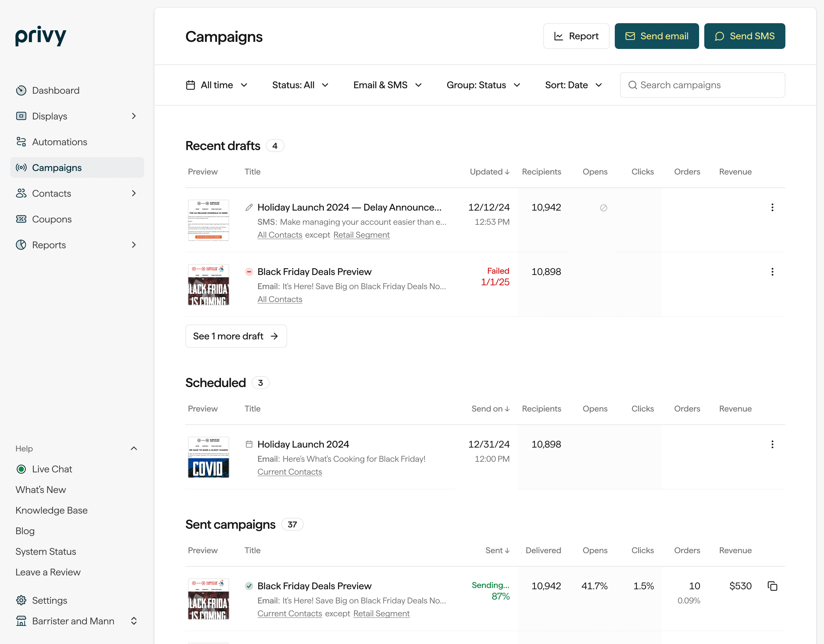This screenshot has height=644, width=824.
Task: Click the Contacts people icon
Action: (x=21, y=193)
